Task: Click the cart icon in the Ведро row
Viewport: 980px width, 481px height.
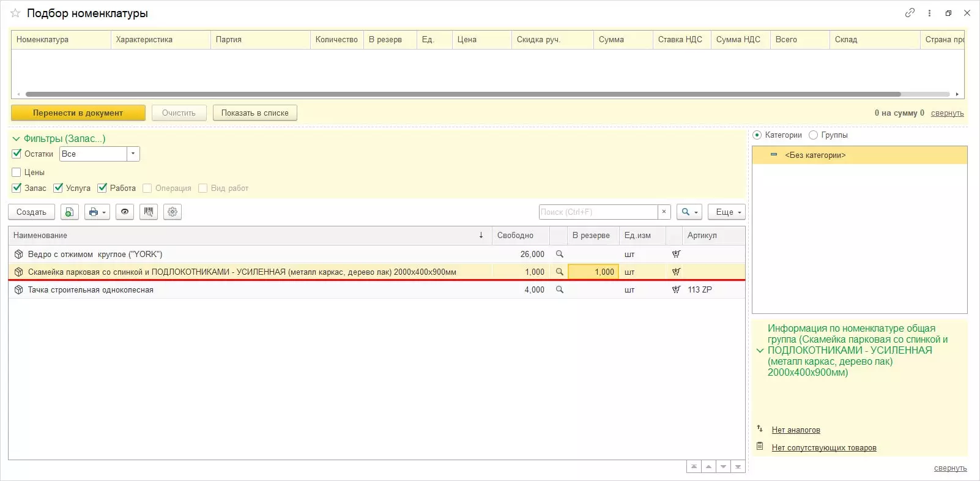Action: [676, 254]
